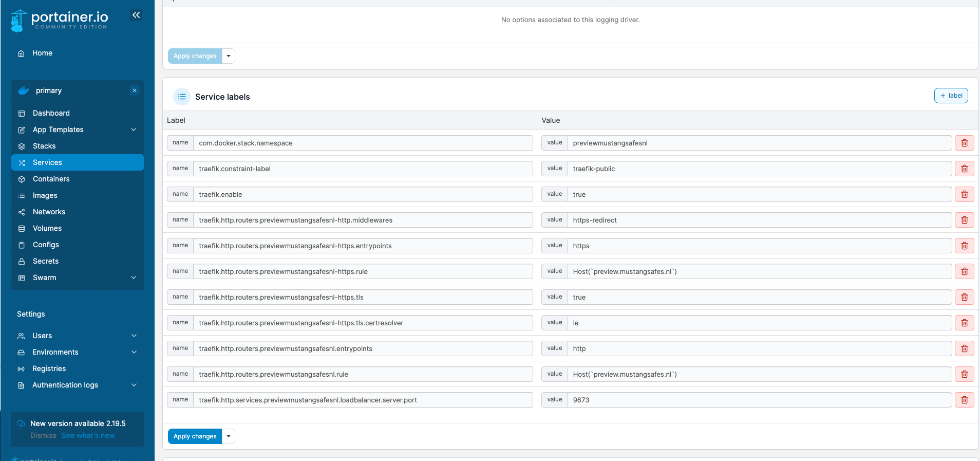Go to Stacks in sidebar

point(44,146)
